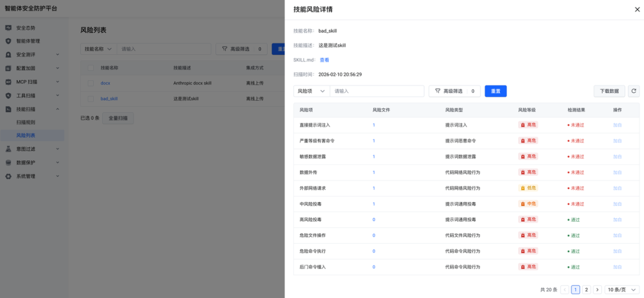Click the 全量扫描 button
This screenshot has height=298, width=644.
[x=118, y=118]
